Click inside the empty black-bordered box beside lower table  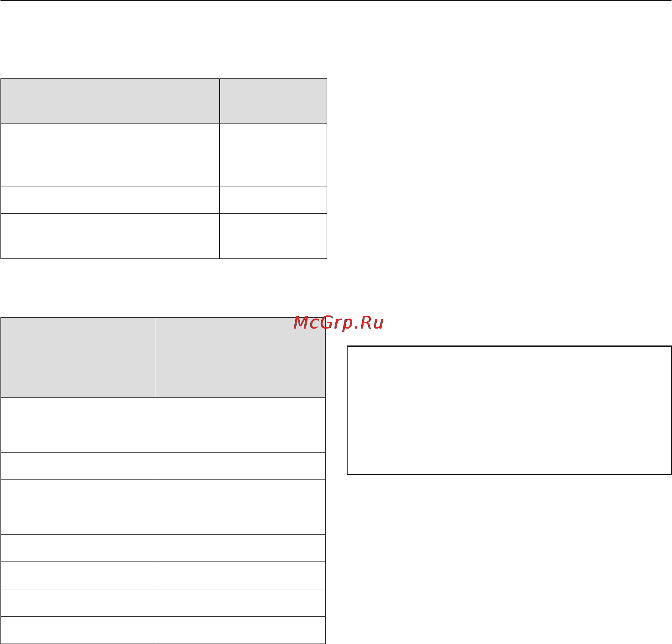point(509,410)
